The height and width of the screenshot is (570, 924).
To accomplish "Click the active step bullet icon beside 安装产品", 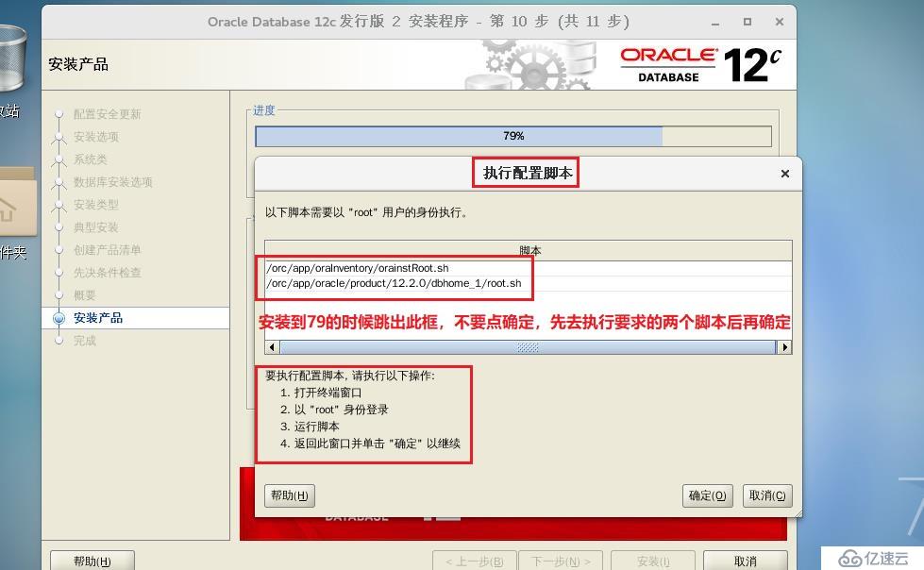I will coord(59,318).
